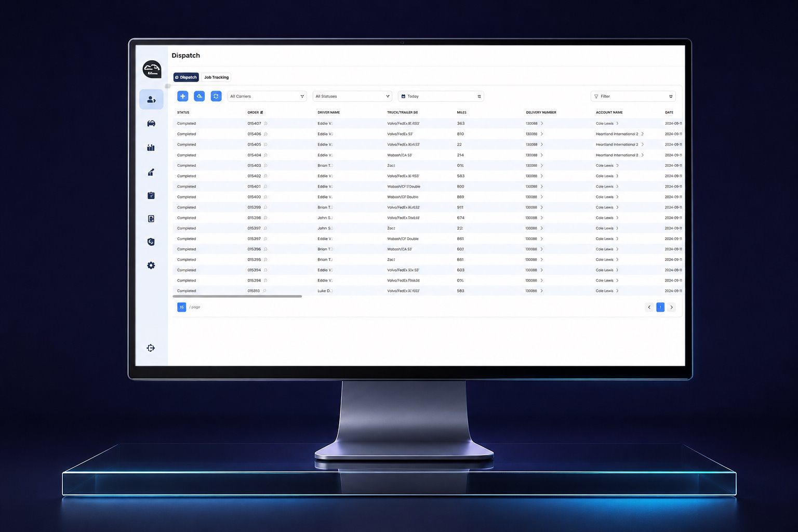Viewport: 798px width, 532px height.
Task: Click miles value 810
Action: (x=460, y=134)
